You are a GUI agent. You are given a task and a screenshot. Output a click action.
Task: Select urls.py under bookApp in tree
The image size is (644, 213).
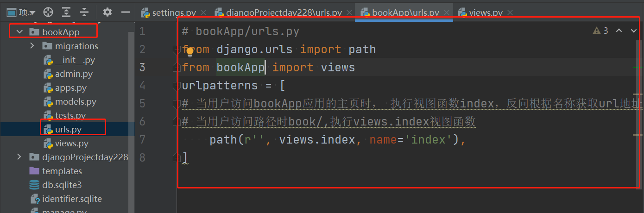click(68, 129)
